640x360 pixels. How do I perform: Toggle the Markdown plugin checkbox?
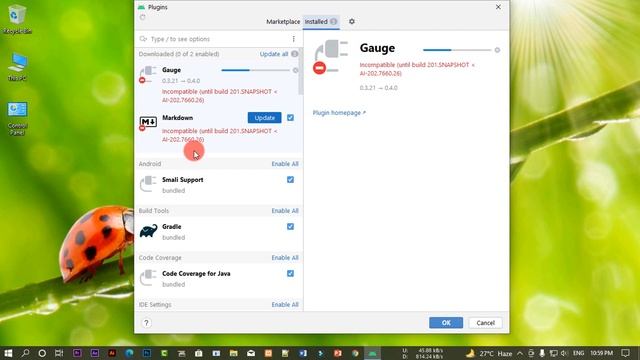pyautogui.click(x=290, y=118)
